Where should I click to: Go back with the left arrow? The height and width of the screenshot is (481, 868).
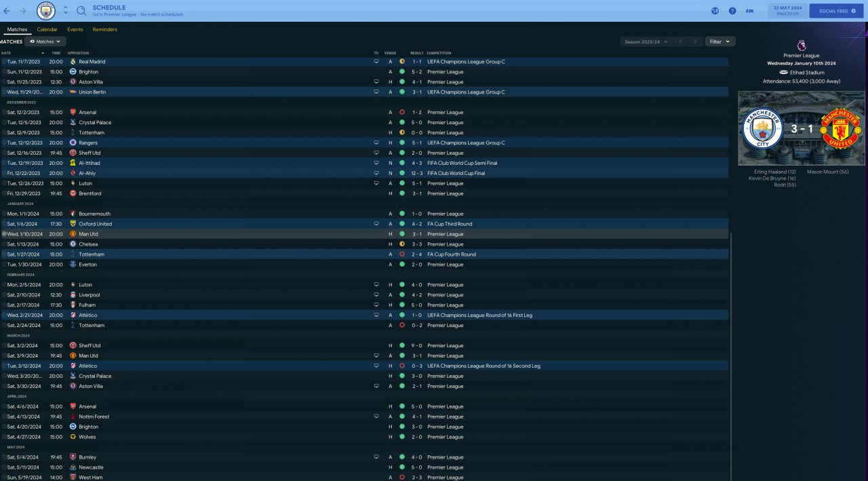[7, 11]
